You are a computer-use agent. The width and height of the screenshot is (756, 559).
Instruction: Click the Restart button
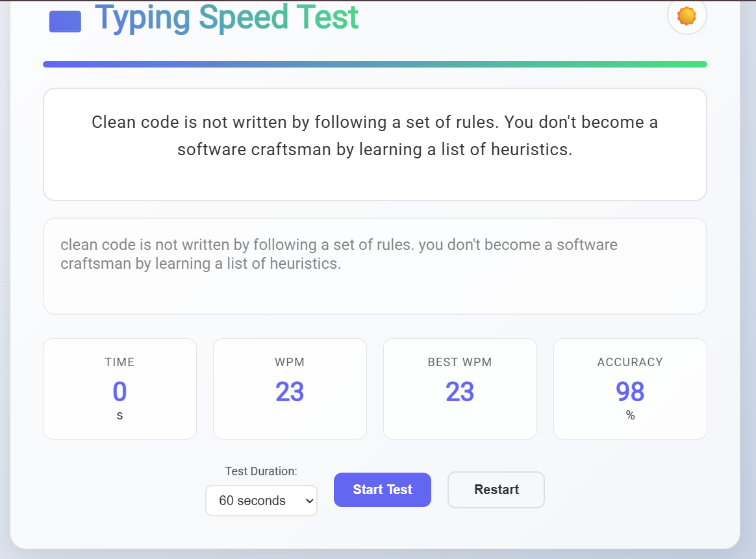tap(496, 490)
